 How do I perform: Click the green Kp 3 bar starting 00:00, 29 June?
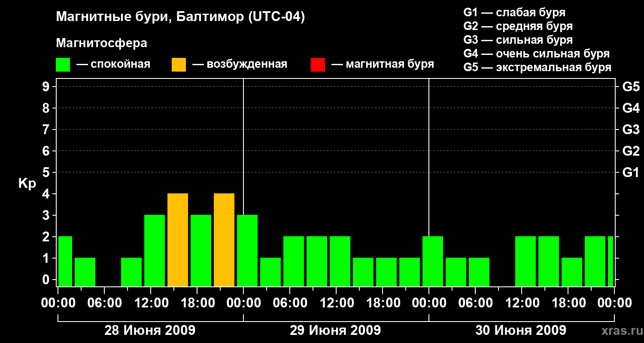pos(247,251)
